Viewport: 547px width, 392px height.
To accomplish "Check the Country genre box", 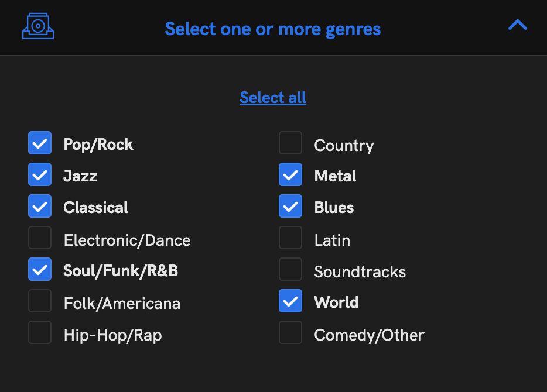I will click(x=290, y=143).
